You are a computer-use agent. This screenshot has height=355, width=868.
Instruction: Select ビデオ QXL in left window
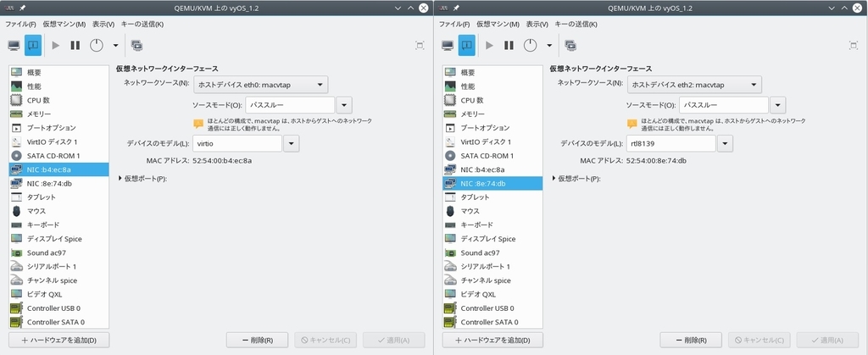tap(58, 294)
